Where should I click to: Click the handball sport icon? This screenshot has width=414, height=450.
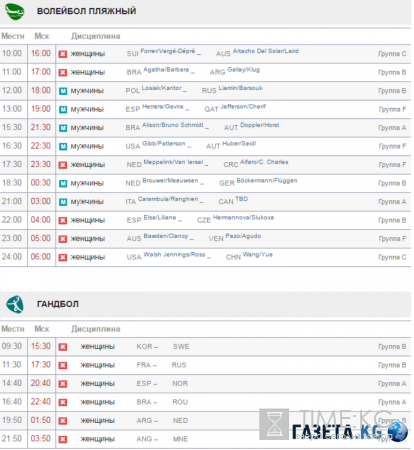click(x=15, y=304)
